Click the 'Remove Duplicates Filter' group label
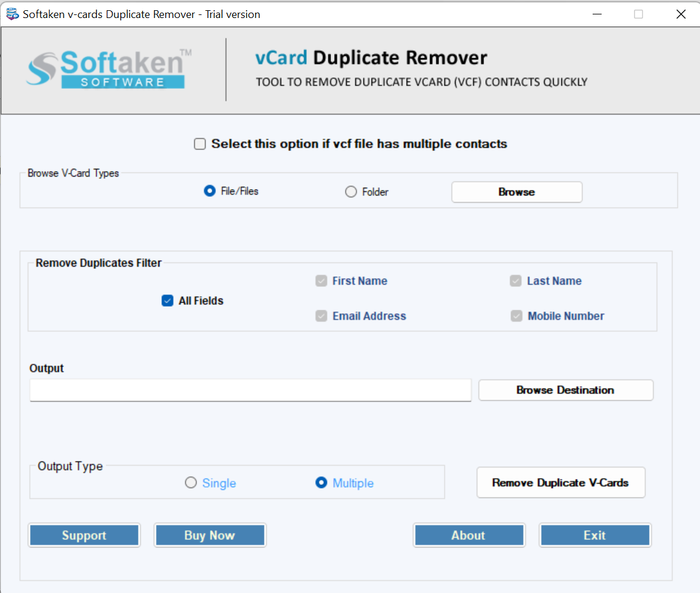 click(98, 263)
